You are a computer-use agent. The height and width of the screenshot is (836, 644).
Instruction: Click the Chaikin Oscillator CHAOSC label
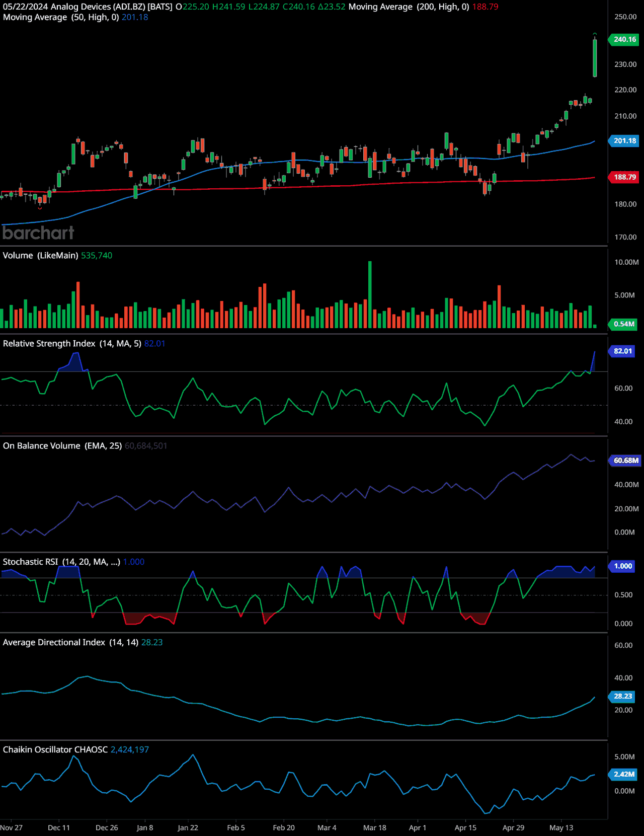tap(55, 750)
